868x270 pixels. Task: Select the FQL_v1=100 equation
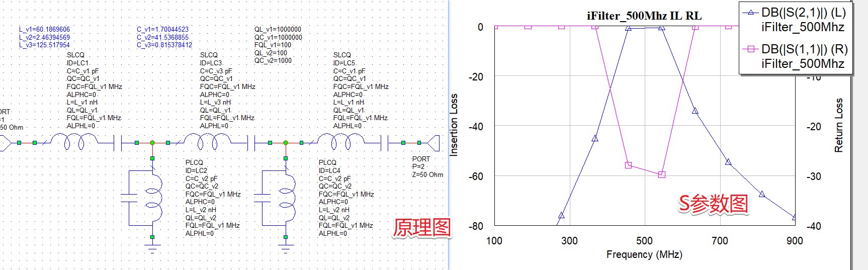[x=273, y=45]
